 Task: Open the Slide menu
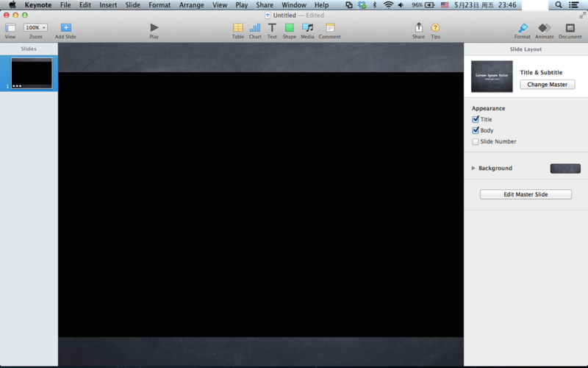(x=132, y=5)
